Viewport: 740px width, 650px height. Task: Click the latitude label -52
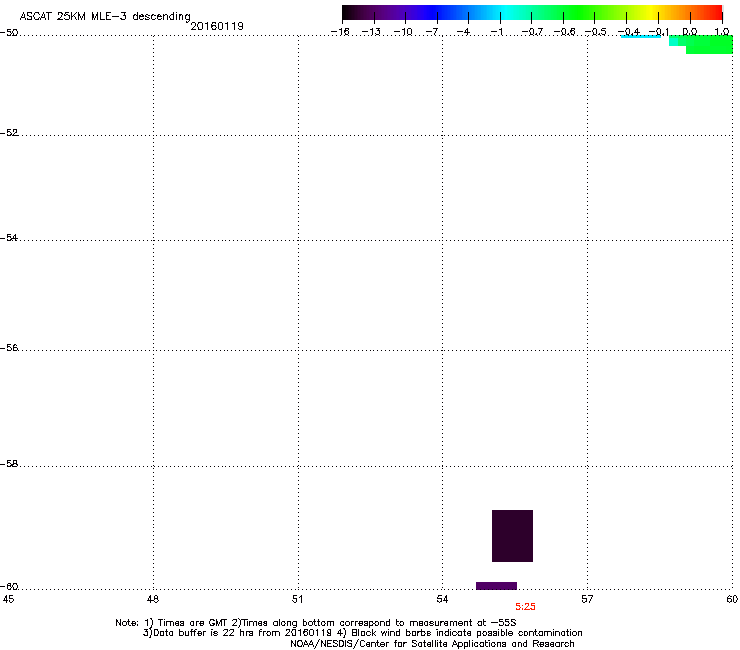point(9,133)
